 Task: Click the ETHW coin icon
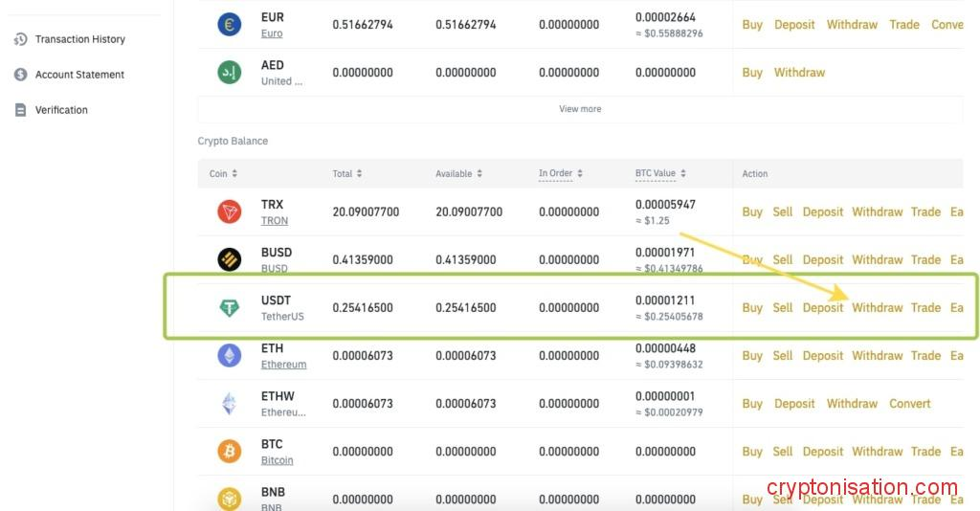pos(229,403)
